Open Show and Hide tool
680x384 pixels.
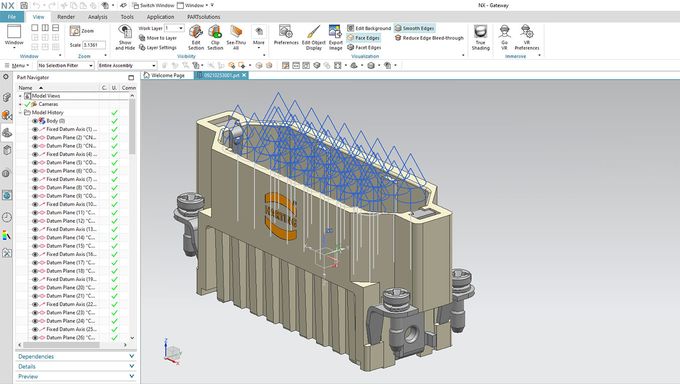pyautogui.click(x=125, y=37)
